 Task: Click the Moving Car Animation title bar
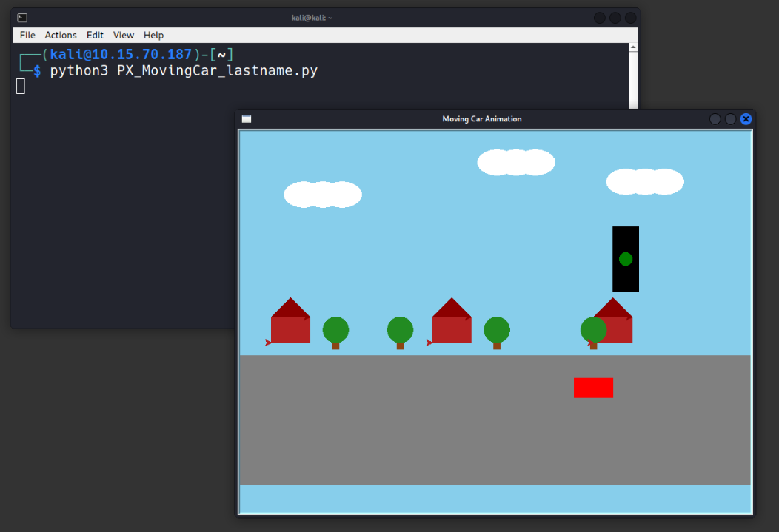tap(481, 119)
